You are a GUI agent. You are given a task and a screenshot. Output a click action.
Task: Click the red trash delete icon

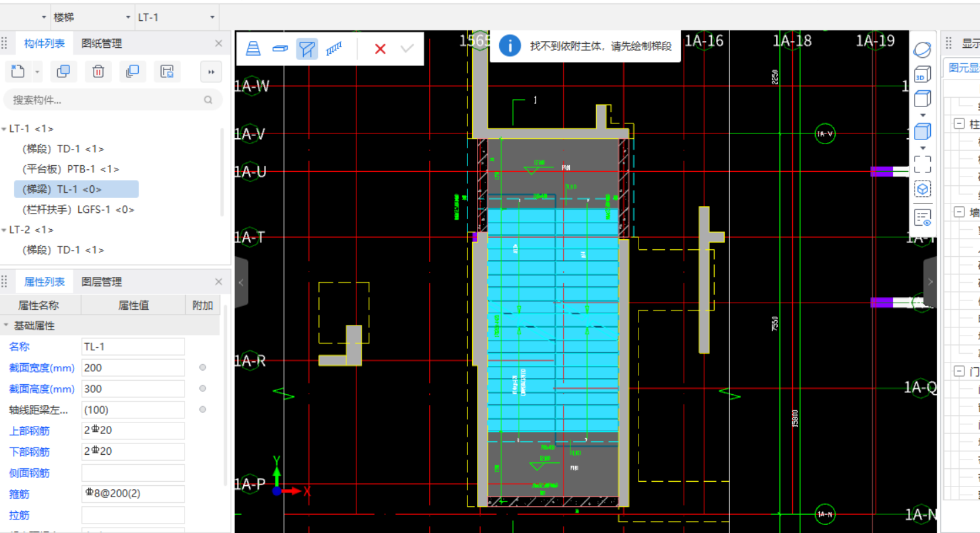coord(98,71)
